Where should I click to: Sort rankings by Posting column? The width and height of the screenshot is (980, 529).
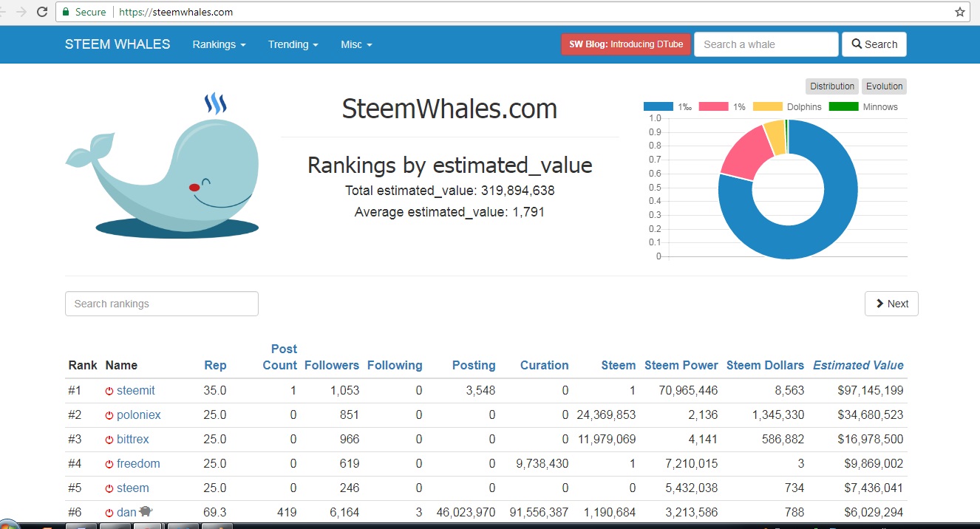[x=474, y=365]
